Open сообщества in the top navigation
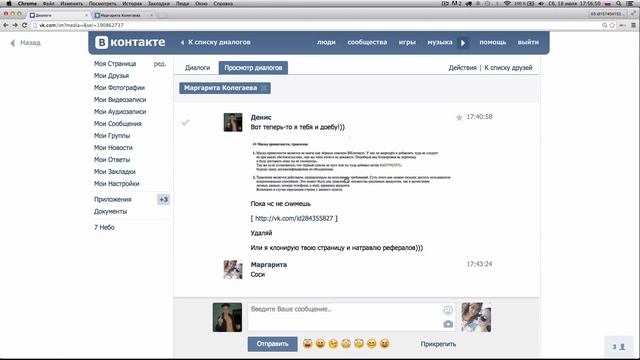Image resolution: width=640 pixels, height=360 pixels. (367, 42)
